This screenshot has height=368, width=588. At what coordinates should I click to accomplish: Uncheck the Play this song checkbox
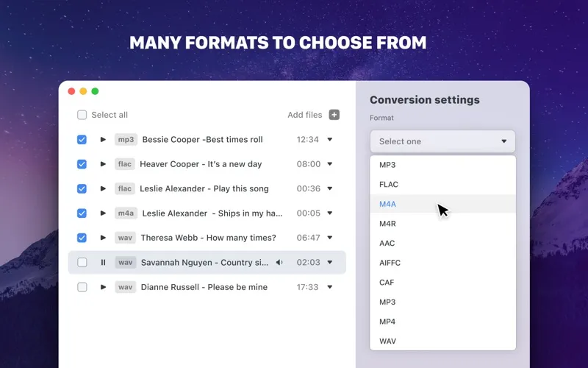pyautogui.click(x=82, y=188)
